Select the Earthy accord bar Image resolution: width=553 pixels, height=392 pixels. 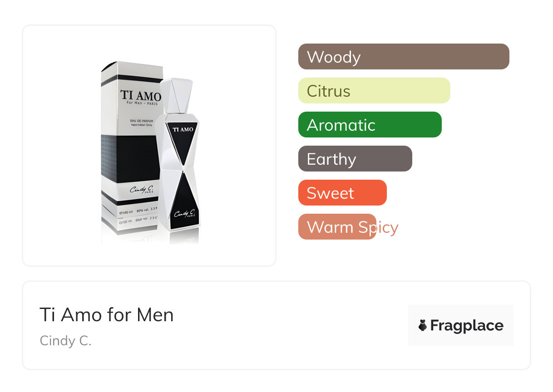tap(355, 159)
